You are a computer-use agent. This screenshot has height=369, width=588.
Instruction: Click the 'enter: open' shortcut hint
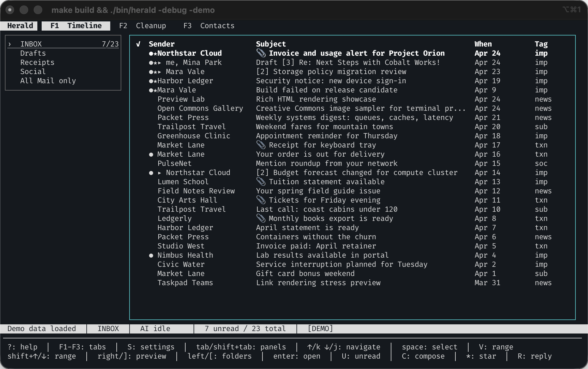297,356
